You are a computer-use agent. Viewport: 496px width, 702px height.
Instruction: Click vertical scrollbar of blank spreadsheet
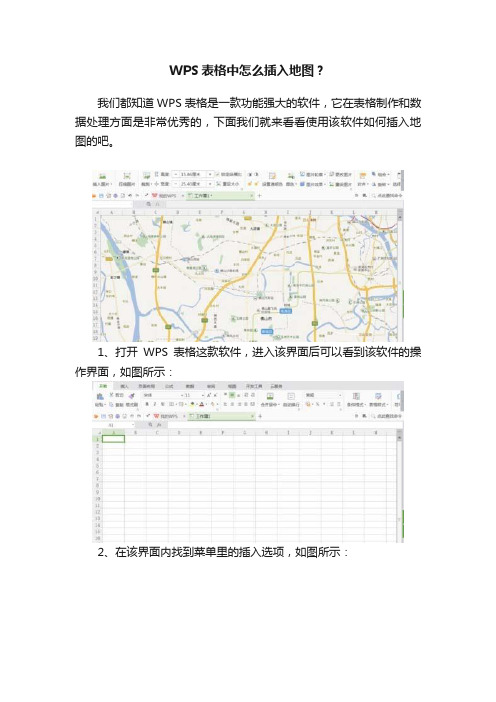(x=400, y=486)
